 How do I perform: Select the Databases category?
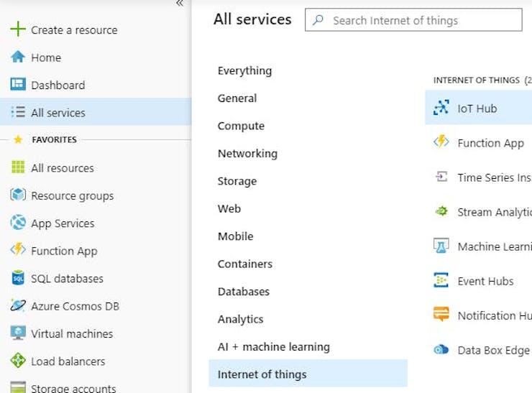click(x=244, y=291)
